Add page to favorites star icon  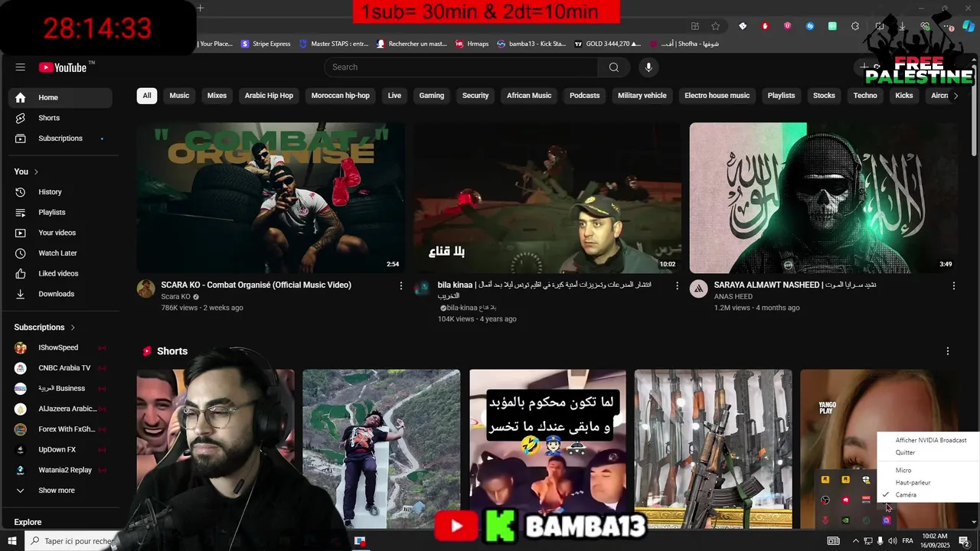tap(715, 26)
